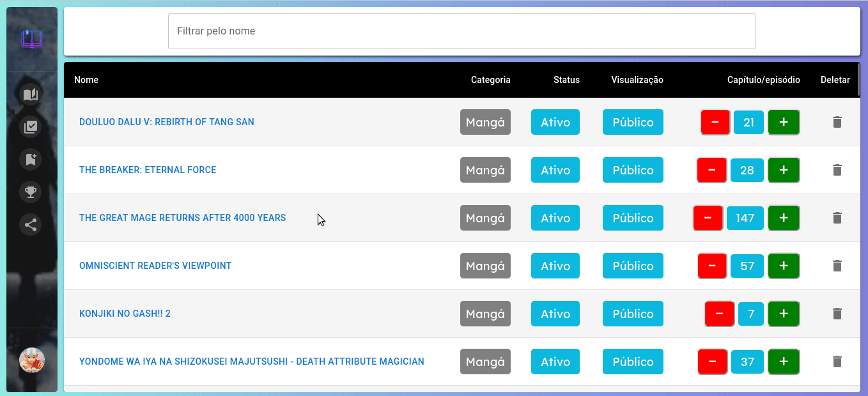This screenshot has width=868, height=396.
Task: Focus the Filtrar pelo nome search field
Action: [x=462, y=31]
